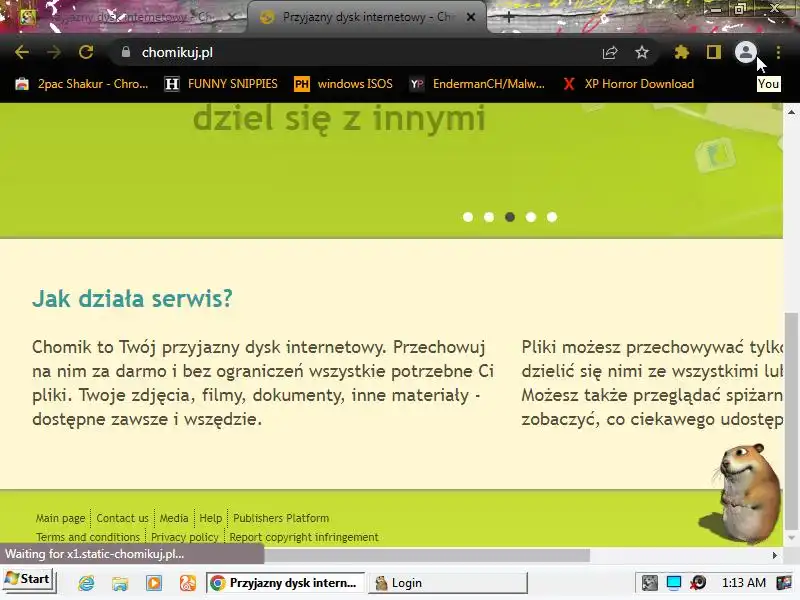Select the third dark carousel dot
Viewport: 800px width, 600px height.
pos(510,217)
